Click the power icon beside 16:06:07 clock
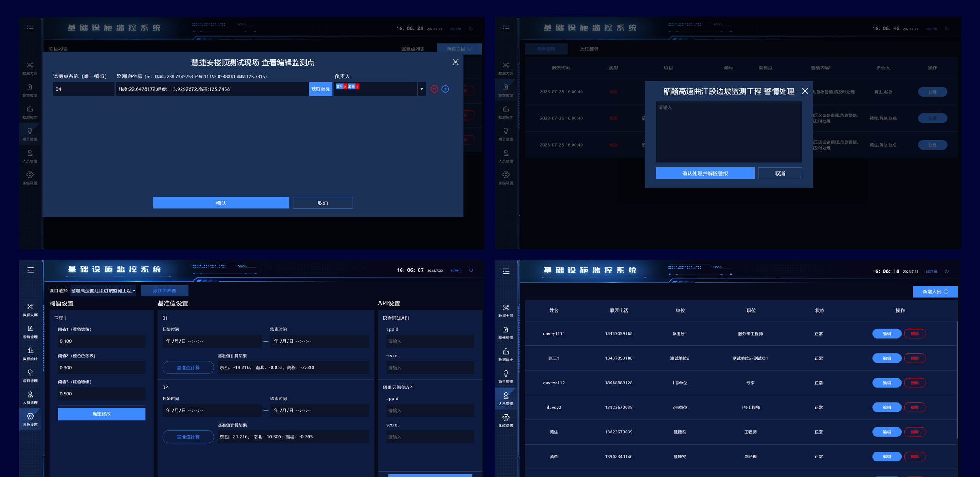This screenshot has width=980, height=477. [471, 270]
